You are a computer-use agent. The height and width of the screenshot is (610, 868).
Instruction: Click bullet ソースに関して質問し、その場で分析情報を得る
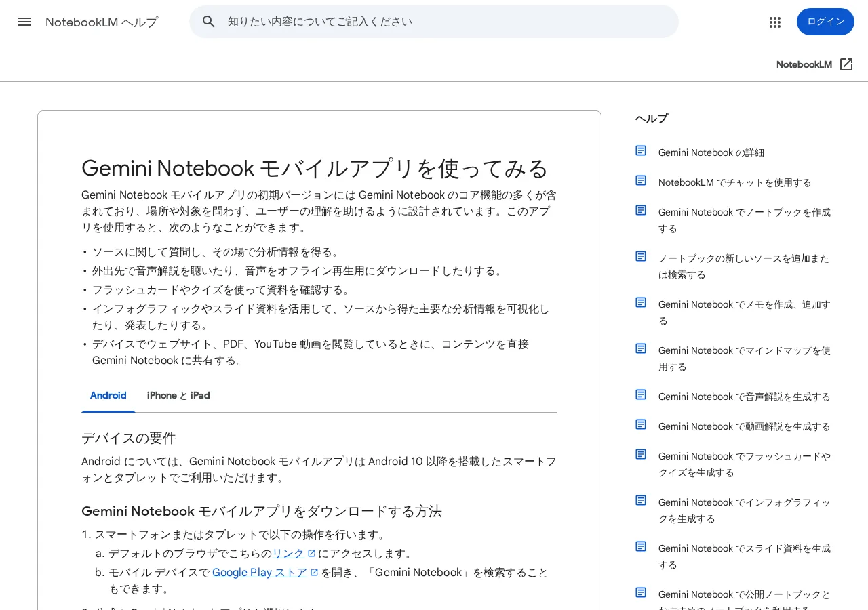click(216, 252)
